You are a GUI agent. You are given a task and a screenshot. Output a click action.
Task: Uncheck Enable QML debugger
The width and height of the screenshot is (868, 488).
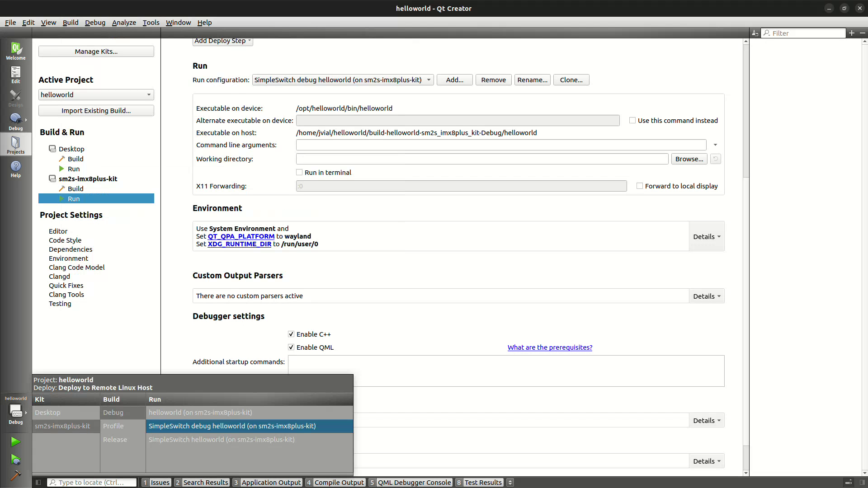click(291, 347)
